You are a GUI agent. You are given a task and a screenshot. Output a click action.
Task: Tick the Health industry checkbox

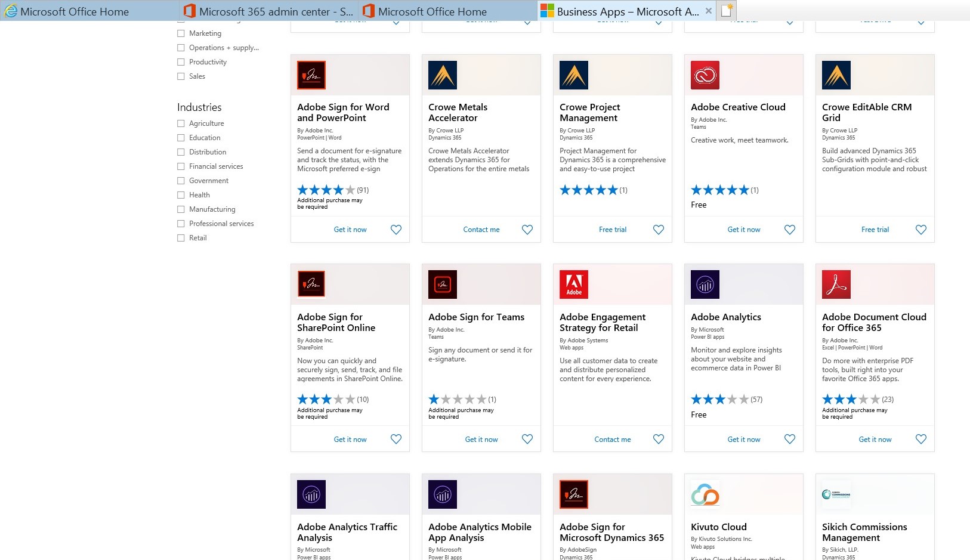(181, 195)
